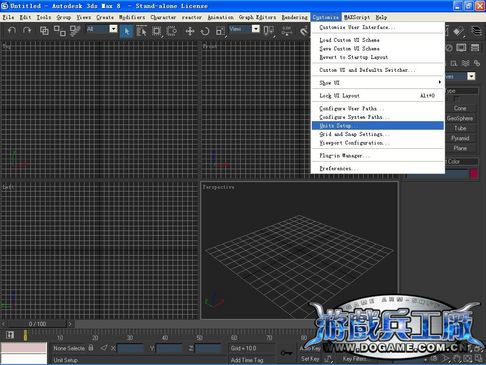Open the Mini Curve Editor icon
The width and height of the screenshot is (486, 365).
pyautogui.click(x=10, y=335)
